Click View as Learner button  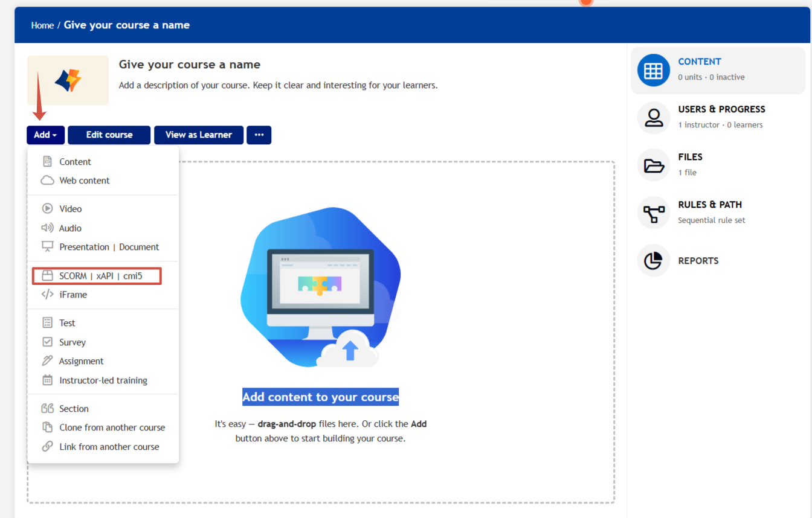click(x=198, y=135)
